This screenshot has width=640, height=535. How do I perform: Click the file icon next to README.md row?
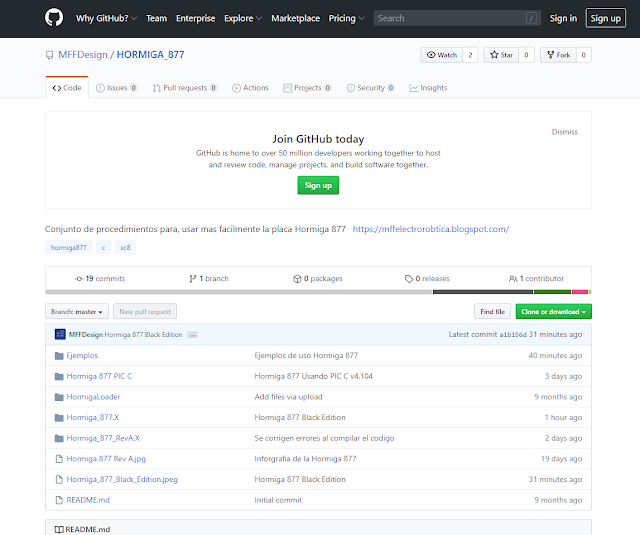point(59,500)
